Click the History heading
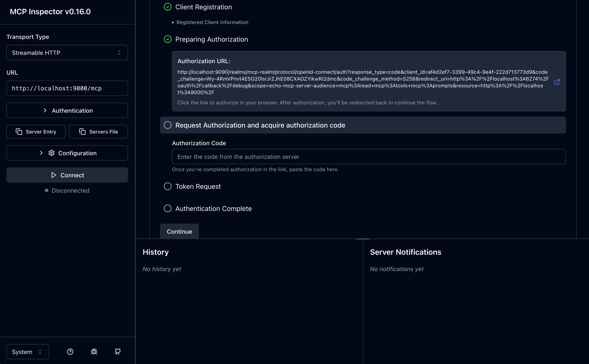The width and height of the screenshot is (589, 364). pyautogui.click(x=156, y=252)
